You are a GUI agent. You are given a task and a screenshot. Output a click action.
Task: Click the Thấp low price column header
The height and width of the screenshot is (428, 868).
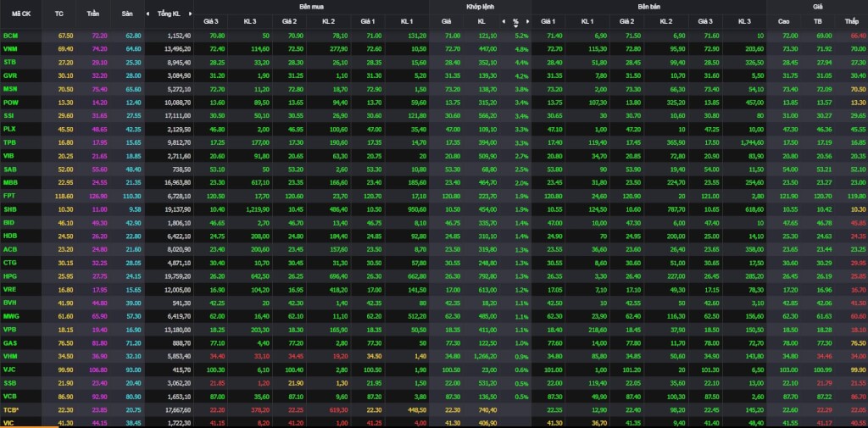click(851, 21)
